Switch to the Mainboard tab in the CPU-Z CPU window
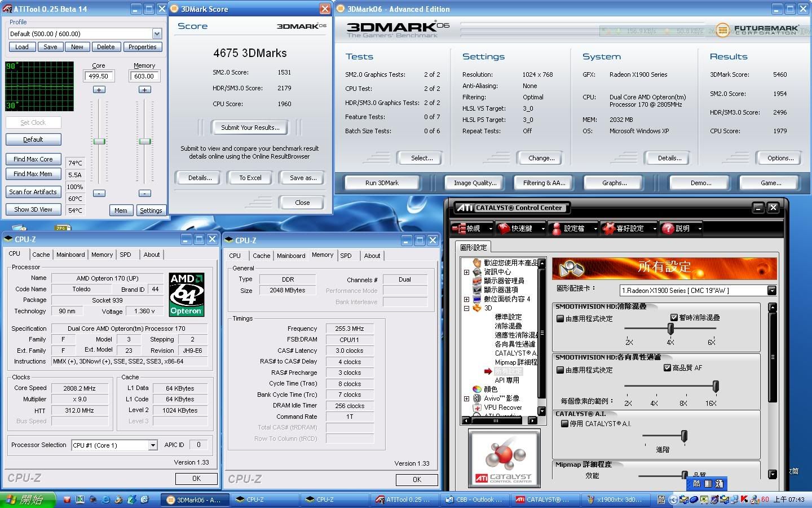The width and height of the screenshot is (812, 508). tap(70, 255)
